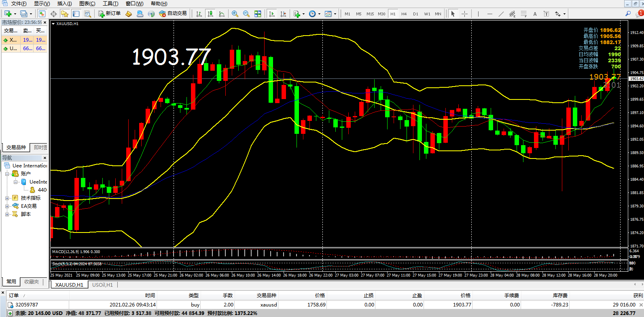Toggle the Market Watch window icon
Image resolution: width=644 pixels, height=317 pixels.
tap(42, 14)
